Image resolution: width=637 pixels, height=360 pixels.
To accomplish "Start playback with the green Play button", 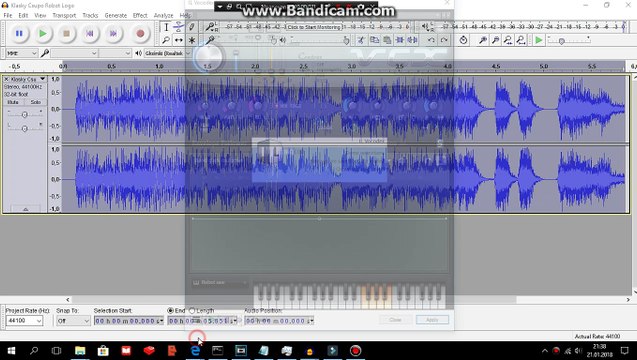I will (x=42, y=34).
